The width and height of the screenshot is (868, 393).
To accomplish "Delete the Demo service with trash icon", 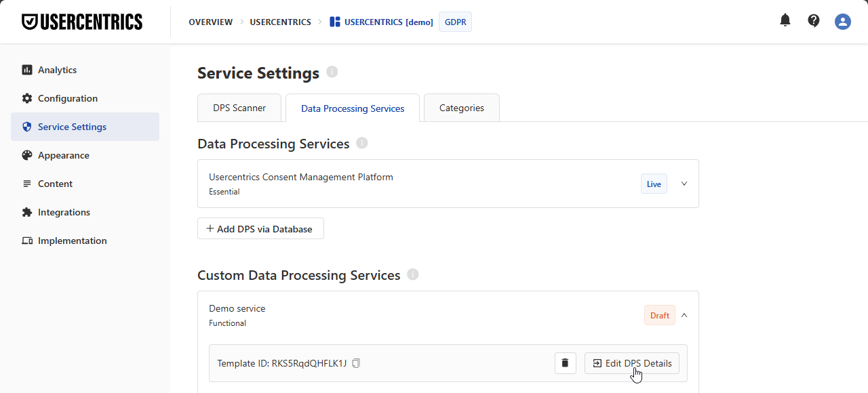I will point(566,363).
